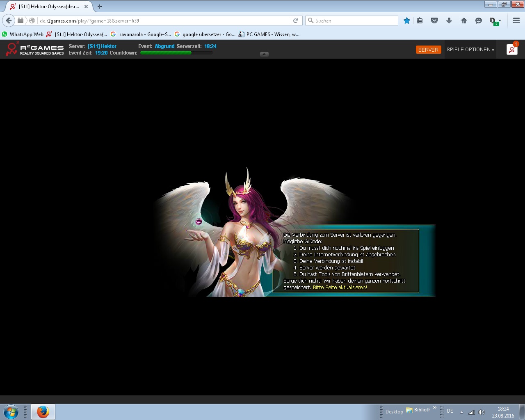Click the bookmark star icon
The width and height of the screenshot is (525, 420).
coord(406,21)
